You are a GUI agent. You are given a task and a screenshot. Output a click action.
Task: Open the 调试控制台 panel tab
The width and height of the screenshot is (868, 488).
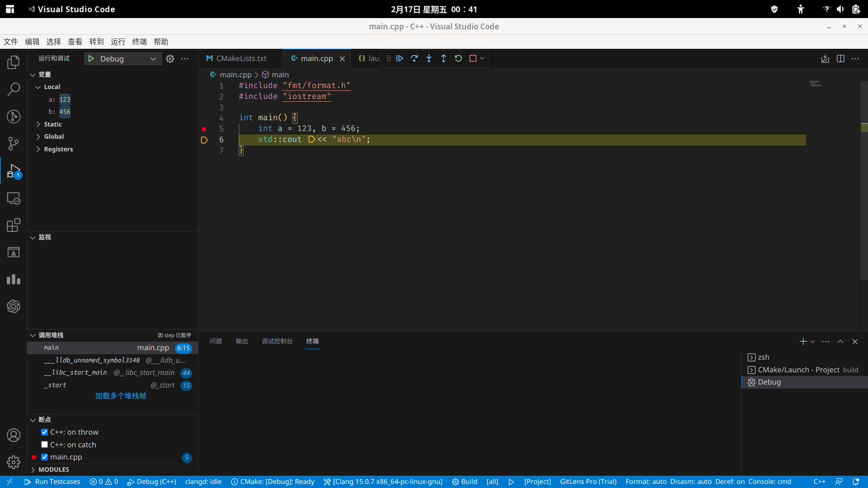coord(277,341)
